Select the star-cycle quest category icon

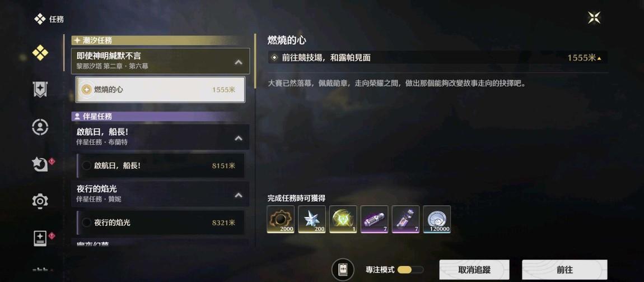coord(40,164)
